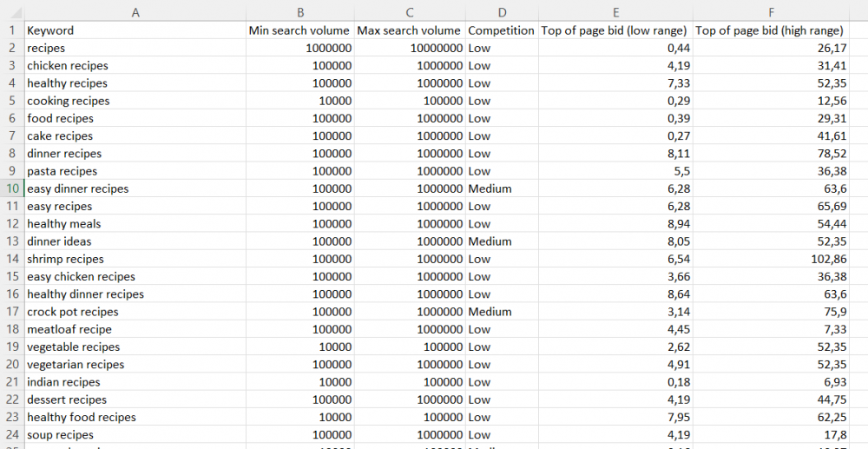Select the select-all corner box

(11, 11)
